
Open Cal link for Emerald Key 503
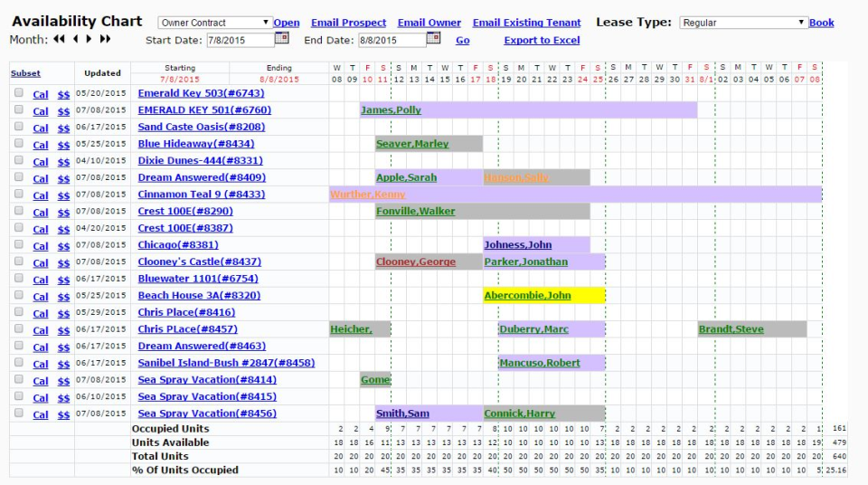pyautogui.click(x=41, y=94)
